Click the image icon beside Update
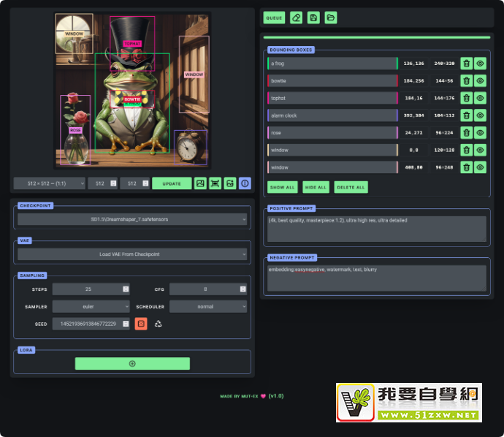The width and height of the screenshot is (504, 437). click(x=200, y=183)
